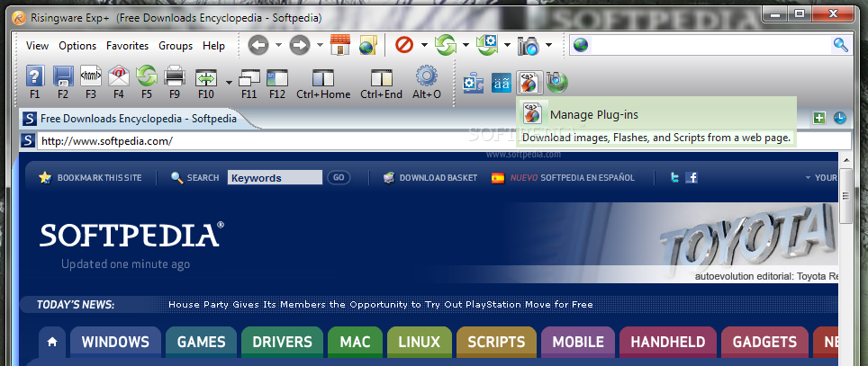Open the Groups menu
The height and width of the screenshot is (366, 868).
[176, 46]
